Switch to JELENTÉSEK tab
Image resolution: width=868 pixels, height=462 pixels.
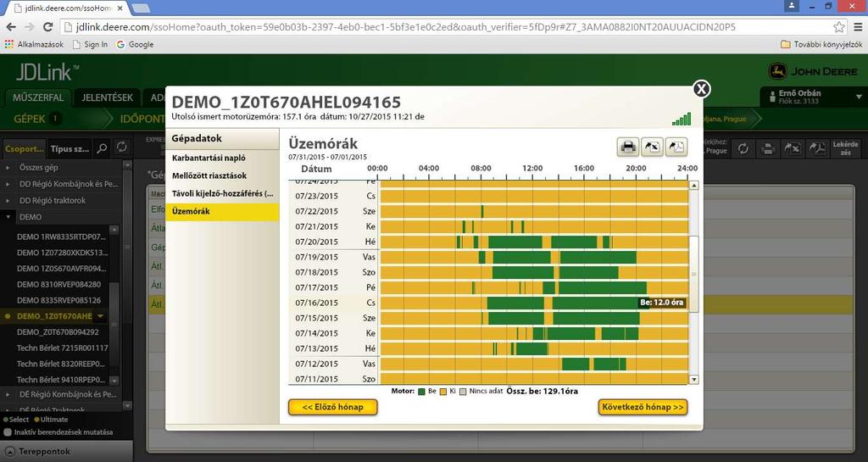click(x=108, y=97)
